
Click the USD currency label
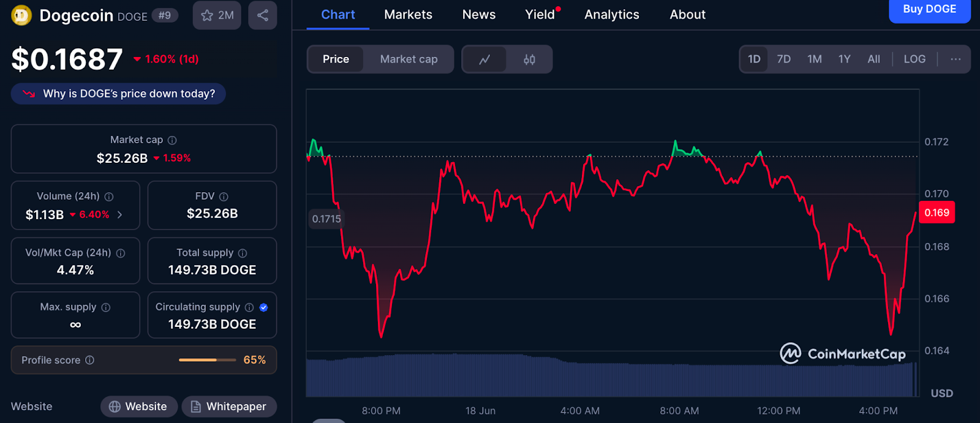pyautogui.click(x=942, y=394)
